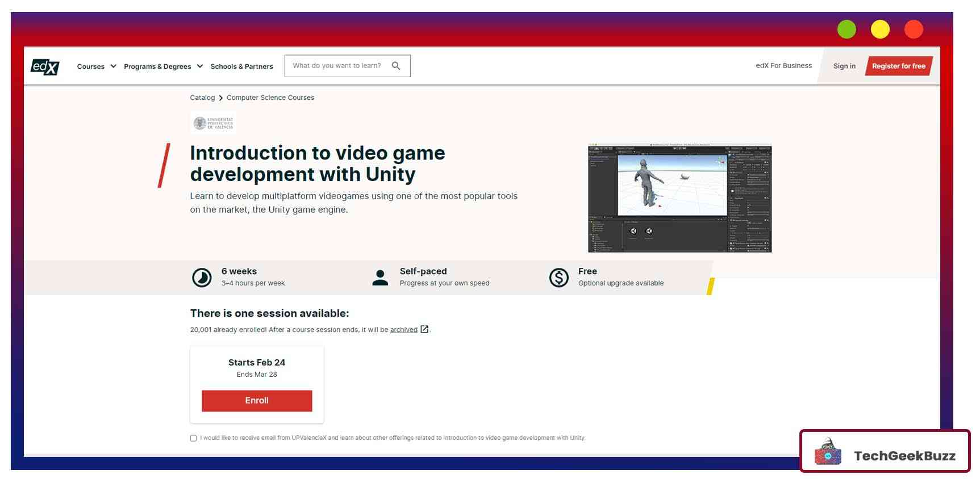The width and height of the screenshot is (980, 479).
Task: Go to edX For Business
Action: [783, 66]
